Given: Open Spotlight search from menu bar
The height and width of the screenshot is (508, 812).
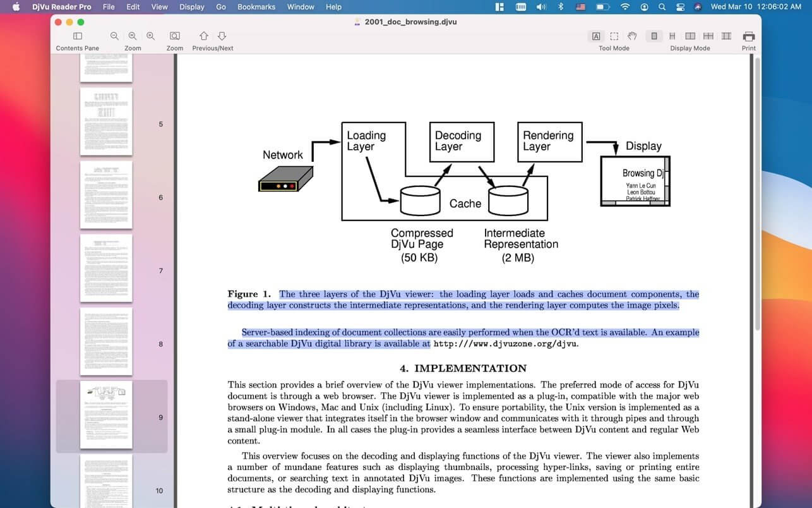Looking at the screenshot, I should (661, 7).
